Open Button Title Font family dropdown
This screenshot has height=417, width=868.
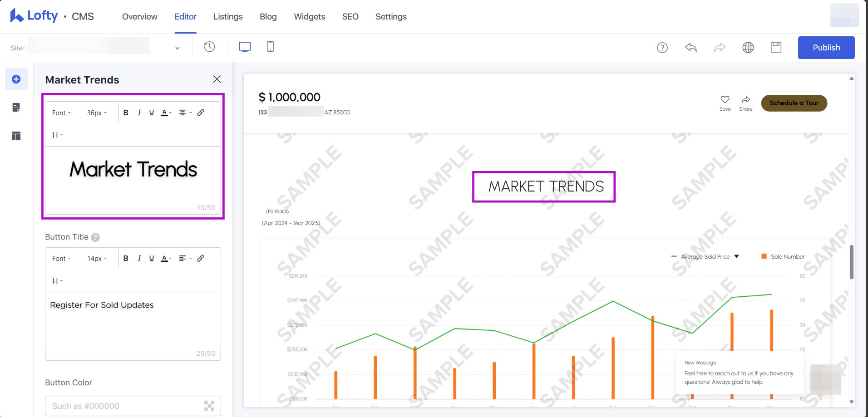coord(61,259)
